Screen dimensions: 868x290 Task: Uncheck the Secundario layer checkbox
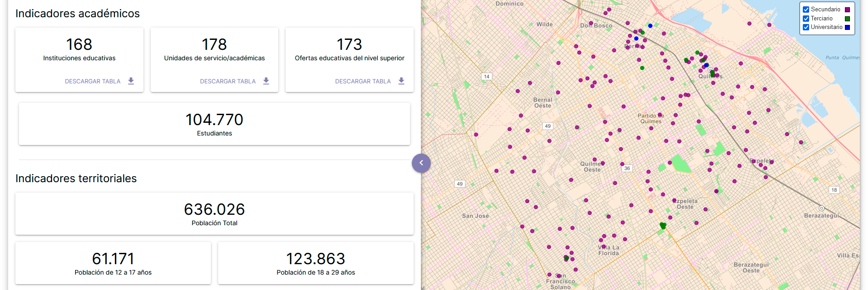point(806,10)
